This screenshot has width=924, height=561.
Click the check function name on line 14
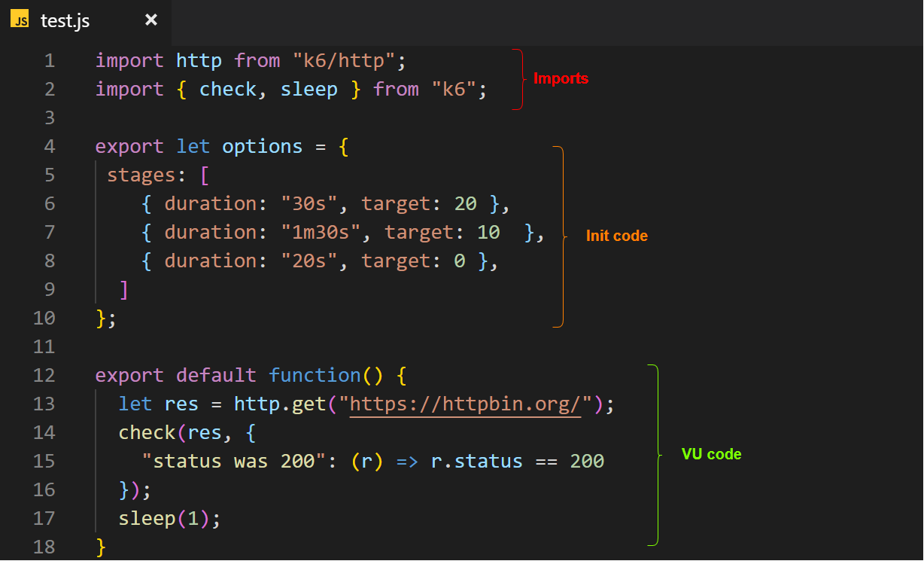tap(147, 432)
